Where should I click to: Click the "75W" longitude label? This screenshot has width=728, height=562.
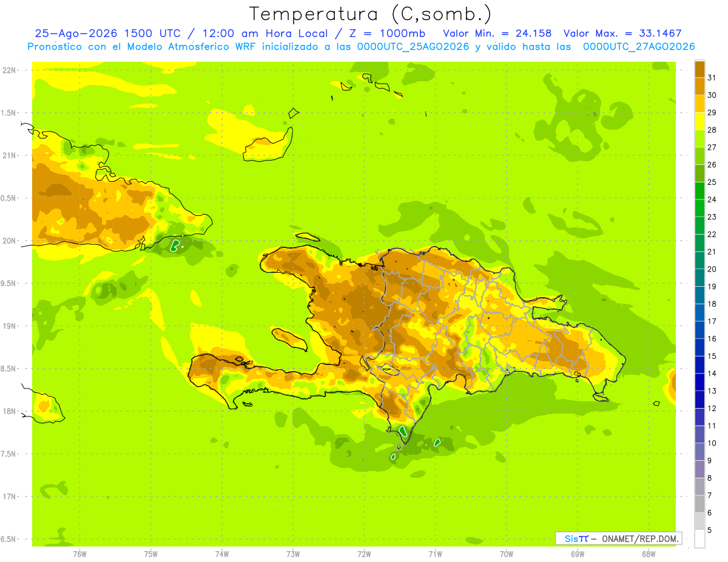point(151,554)
